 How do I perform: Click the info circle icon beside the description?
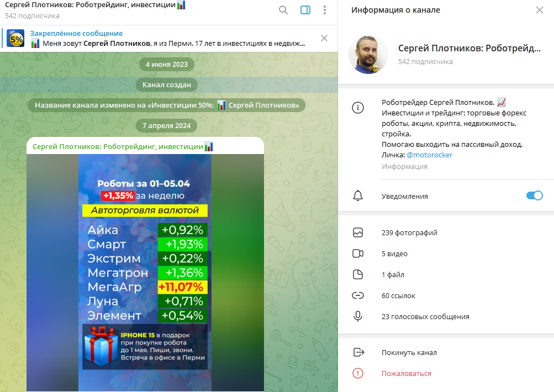click(357, 107)
